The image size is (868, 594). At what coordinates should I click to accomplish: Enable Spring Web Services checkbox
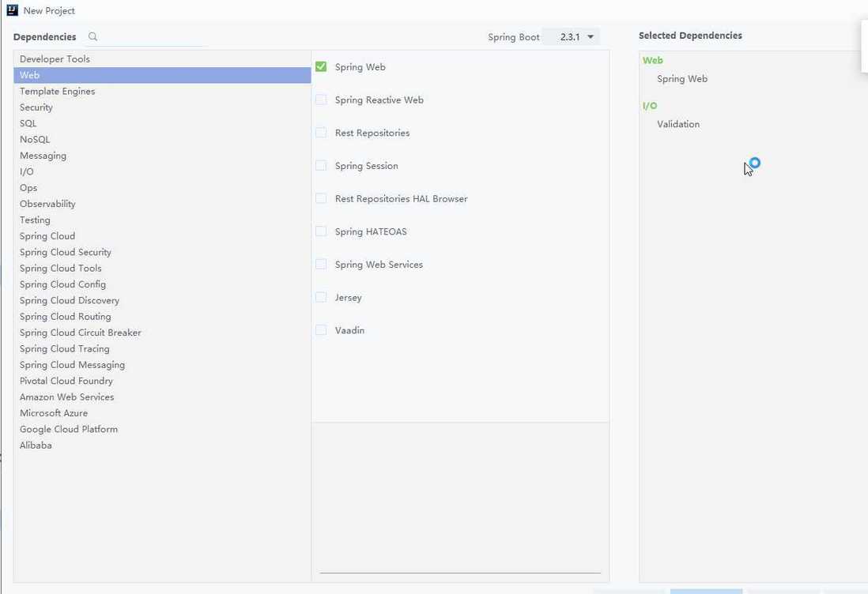point(321,265)
